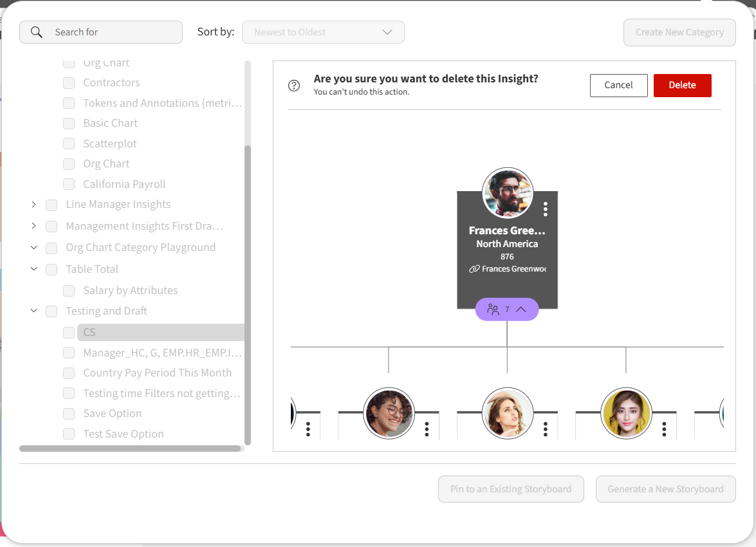This screenshot has width=756, height=547.
Task: Expand the Line Manager Insights category
Action: pyautogui.click(x=34, y=205)
